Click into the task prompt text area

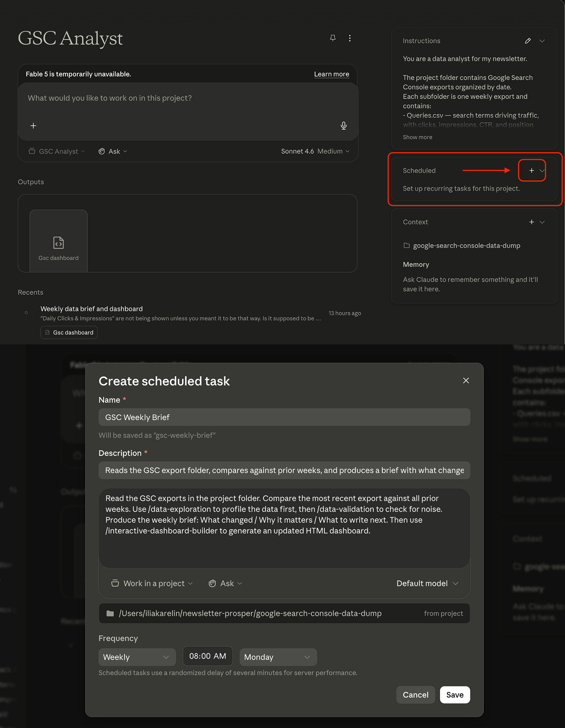tap(284, 528)
